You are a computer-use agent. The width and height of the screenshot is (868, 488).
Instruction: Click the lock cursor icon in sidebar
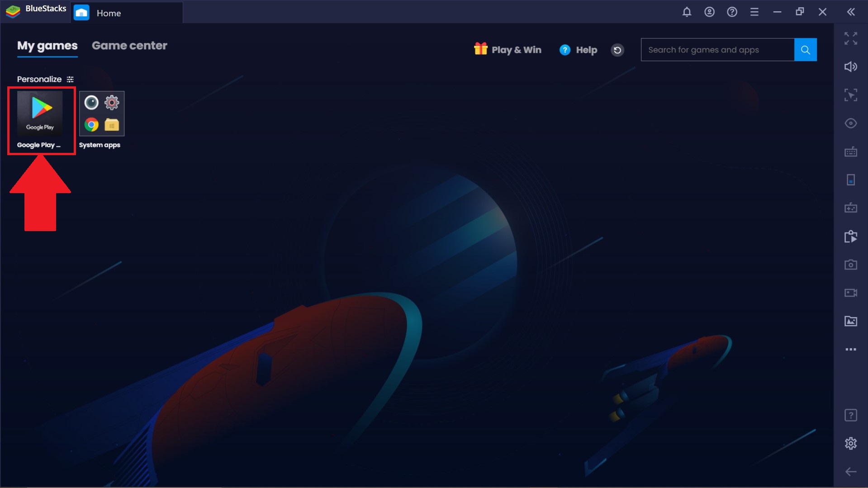coord(851,95)
